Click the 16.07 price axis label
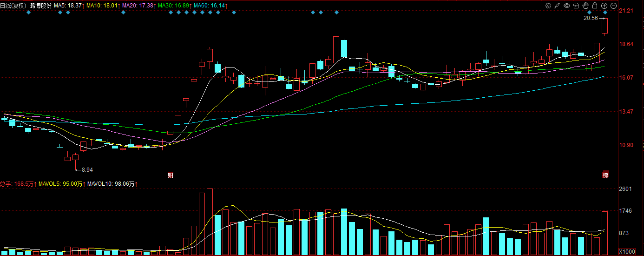The height and width of the screenshot is (256, 644). [626, 78]
